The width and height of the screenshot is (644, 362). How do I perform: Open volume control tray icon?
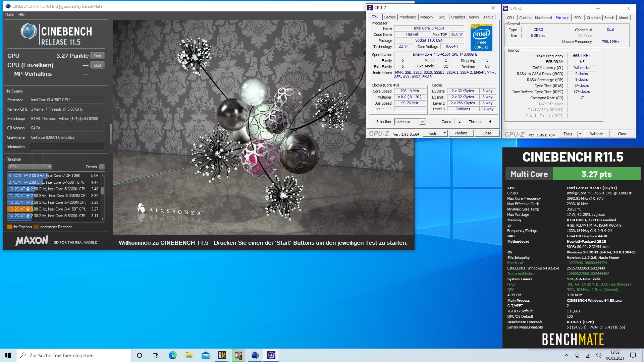(x=599, y=355)
